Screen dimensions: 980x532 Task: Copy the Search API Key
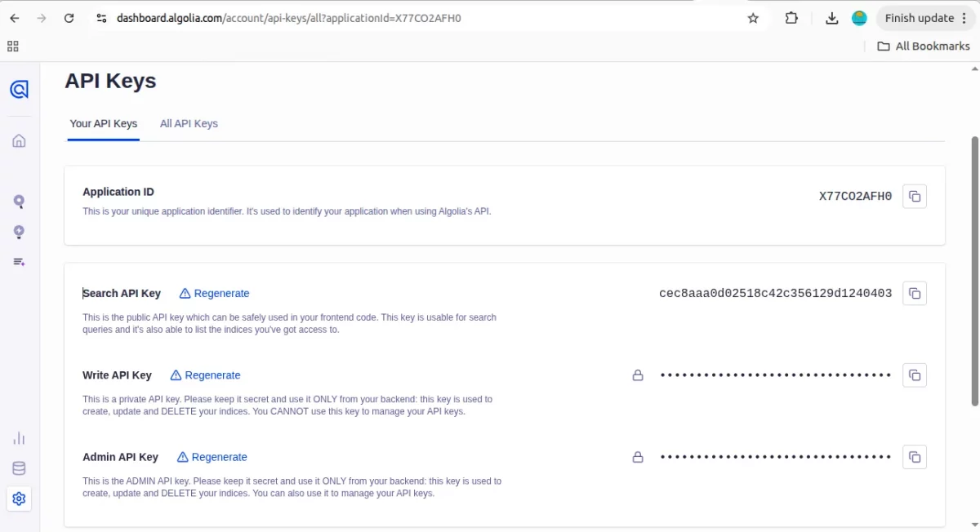point(915,293)
